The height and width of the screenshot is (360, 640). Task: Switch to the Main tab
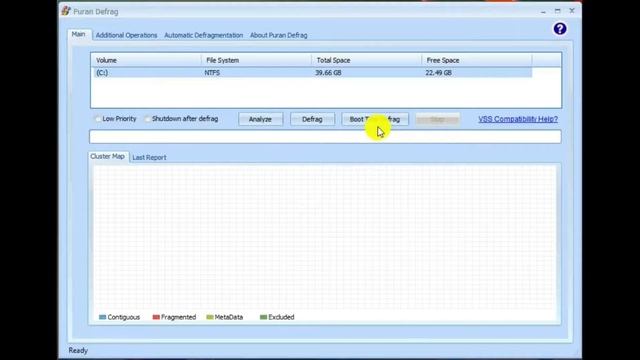[x=79, y=34]
